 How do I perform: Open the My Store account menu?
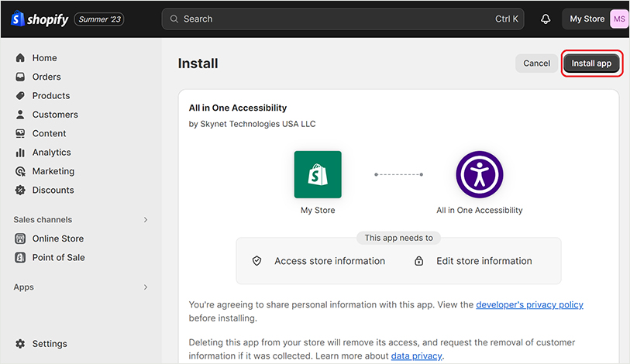click(595, 19)
